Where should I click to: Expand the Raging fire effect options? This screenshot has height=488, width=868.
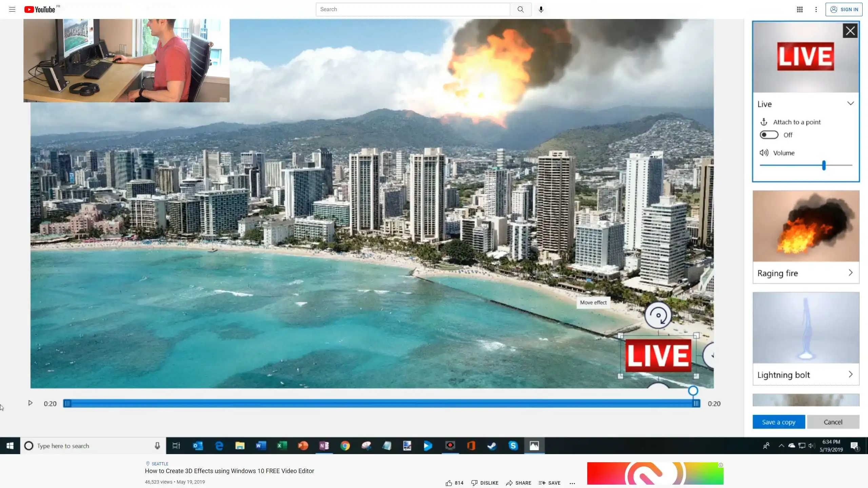click(850, 273)
